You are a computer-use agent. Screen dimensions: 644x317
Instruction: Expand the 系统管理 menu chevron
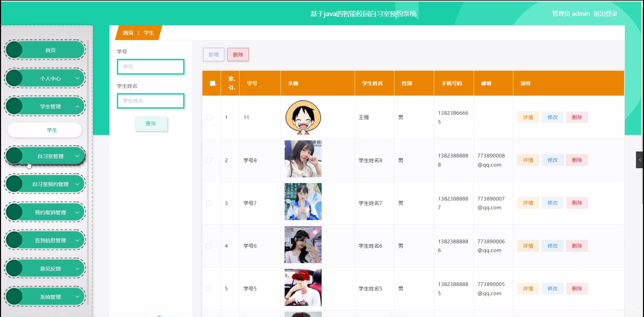click(77, 297)
